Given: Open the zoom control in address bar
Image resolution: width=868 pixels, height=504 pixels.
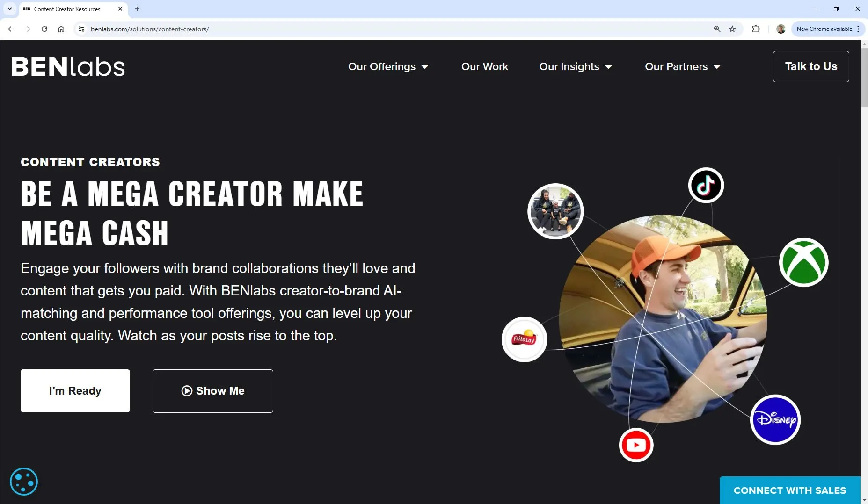Looking at the screenshot, I should pyautogui.click(x=717, y=29).
